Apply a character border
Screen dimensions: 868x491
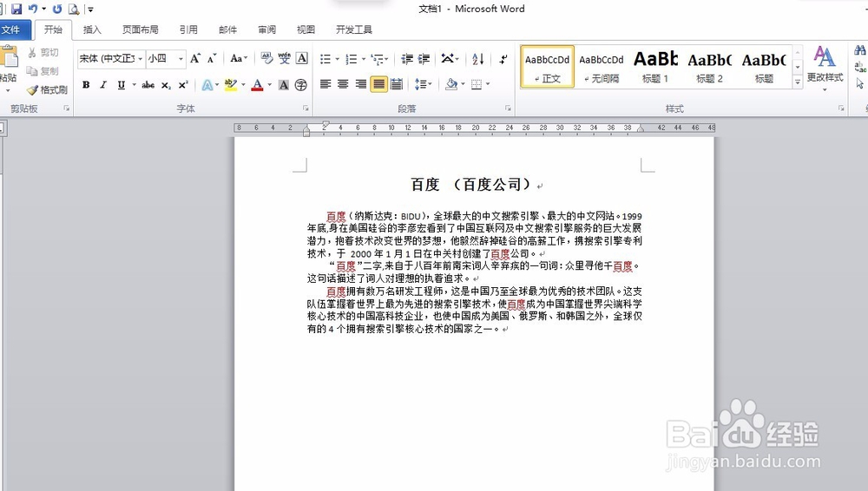tap(302, 58)
